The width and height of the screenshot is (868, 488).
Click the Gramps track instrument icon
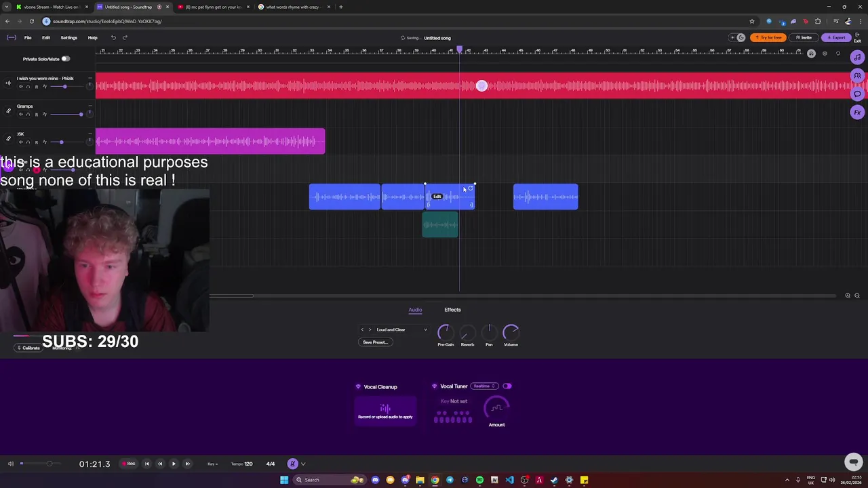pyautogui.click(x=8, y=110)
